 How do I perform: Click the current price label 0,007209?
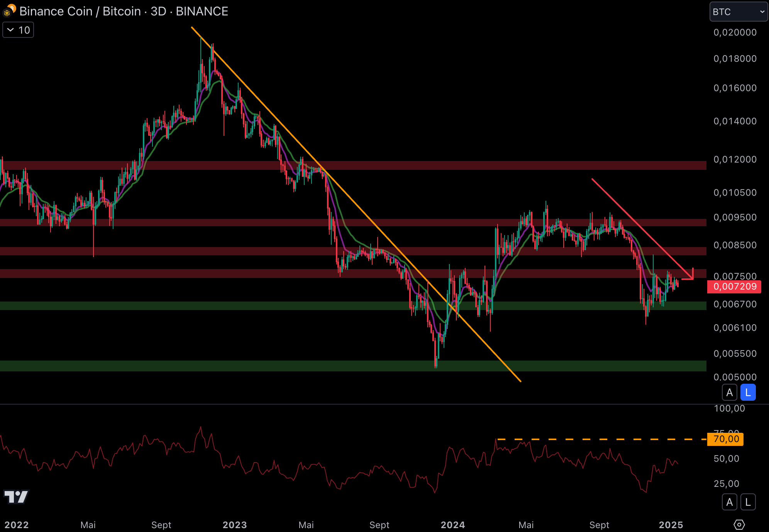tap(734, 286)
